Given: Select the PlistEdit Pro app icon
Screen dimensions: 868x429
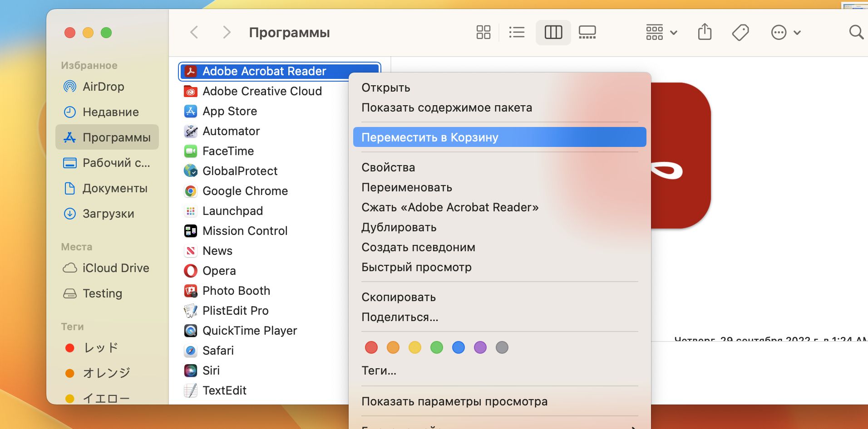Looking at the screenshot, I should pos(191,311).
